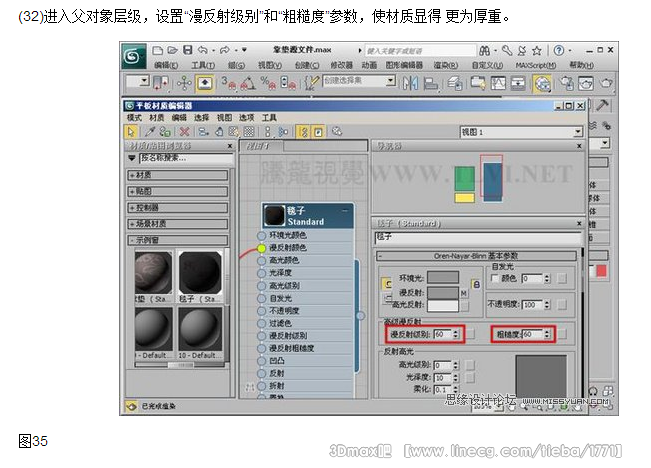Click the Align tool icon
This screenshot has height=468, width=651.
pyautogui.click(x=431, y=83)
